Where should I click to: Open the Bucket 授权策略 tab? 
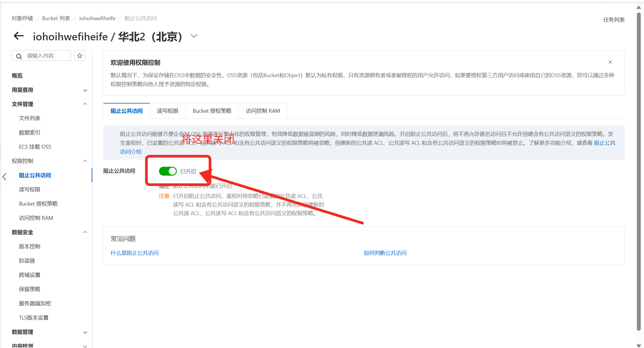(212, 111)
